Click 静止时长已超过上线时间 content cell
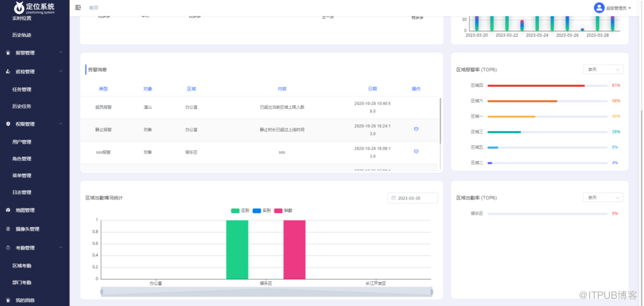 [x=282, y=130]
